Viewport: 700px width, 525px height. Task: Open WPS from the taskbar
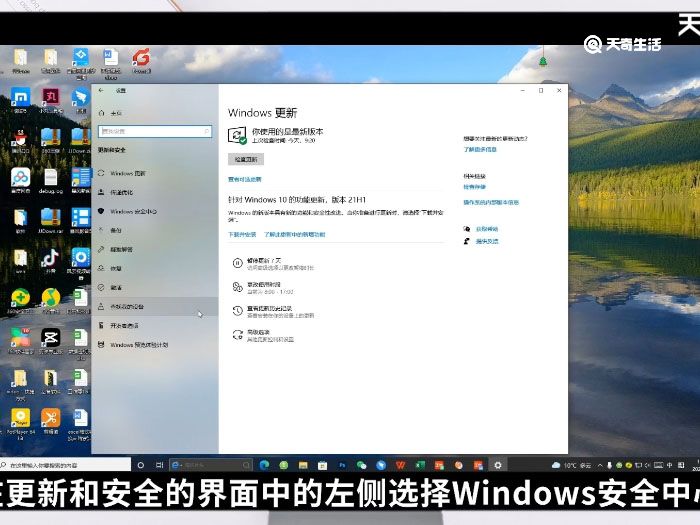coord(400,465)
